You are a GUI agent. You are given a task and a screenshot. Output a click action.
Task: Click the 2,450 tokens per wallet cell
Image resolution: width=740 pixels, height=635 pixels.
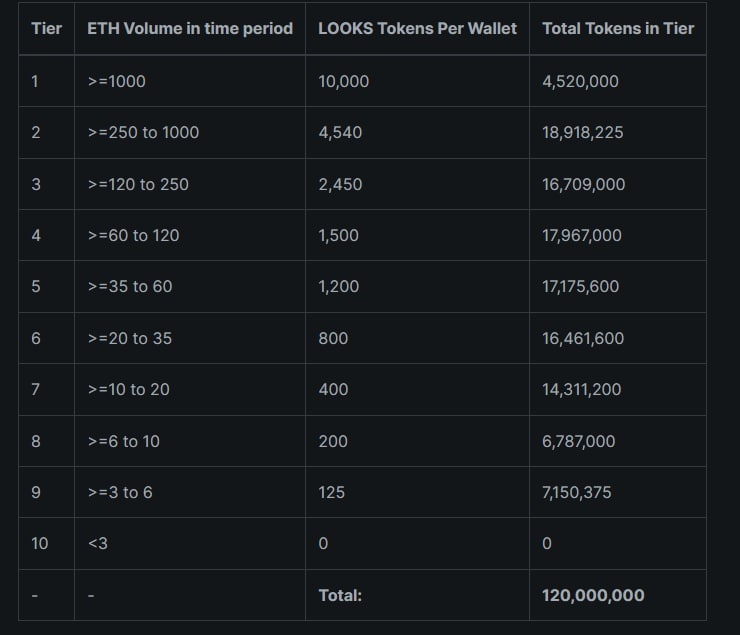[x=417, y=184]
